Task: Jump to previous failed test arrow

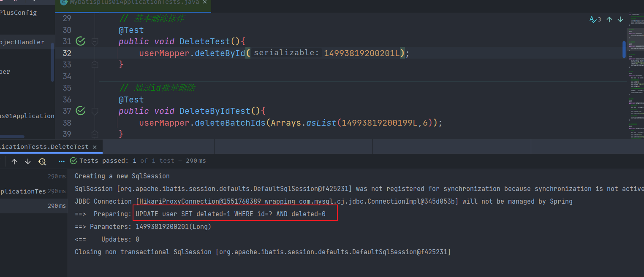Action: tap(14, 161)
